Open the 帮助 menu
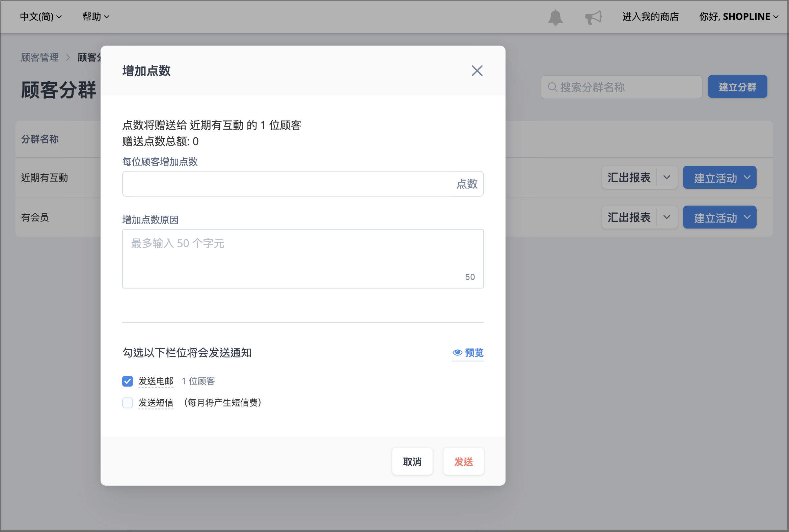 [x=96, y=17]
